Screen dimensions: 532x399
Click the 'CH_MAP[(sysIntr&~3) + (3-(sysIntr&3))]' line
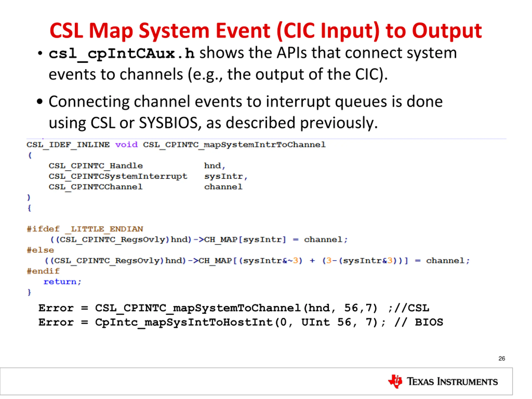[x=257, y=261]
